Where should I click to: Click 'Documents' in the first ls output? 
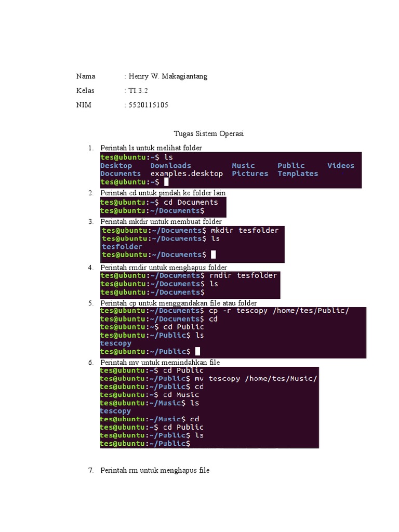point(121,174)
